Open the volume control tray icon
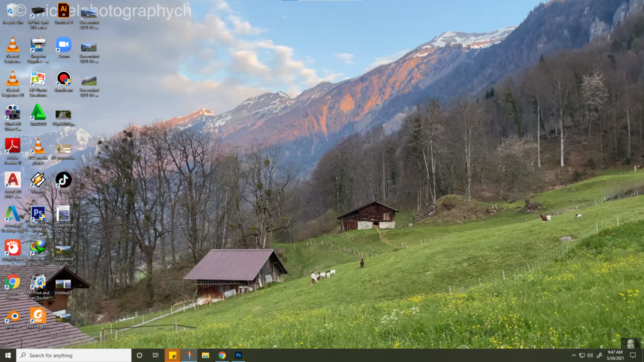 (x=590, y=355)
